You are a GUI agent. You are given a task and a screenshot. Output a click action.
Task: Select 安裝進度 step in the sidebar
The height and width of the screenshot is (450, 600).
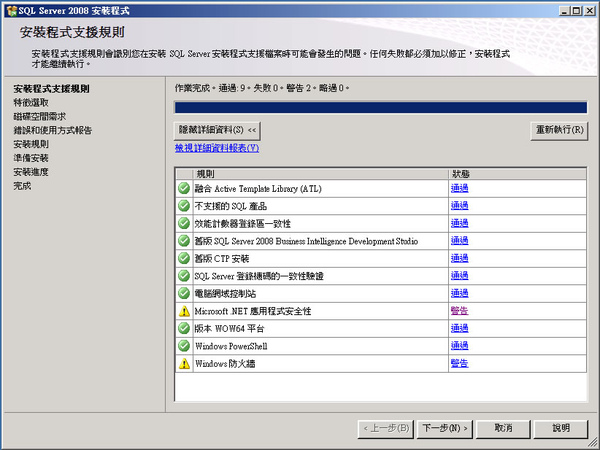point(31,172)
